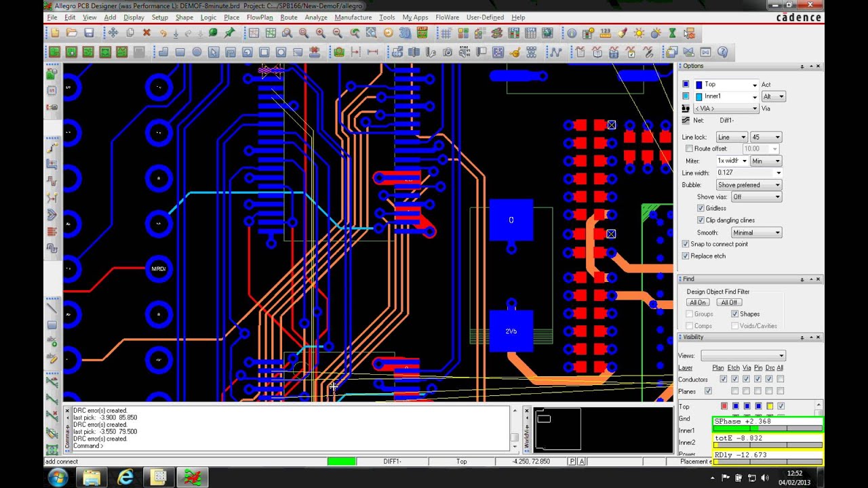Viewport: 868px width, 488px height.
Task: Click the All On button in Find
Action: tap(697, 302)
